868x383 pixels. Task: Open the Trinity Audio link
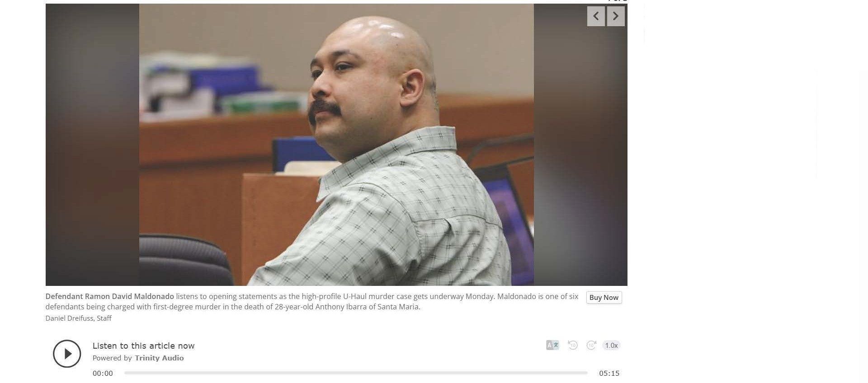tap(159, 358)
